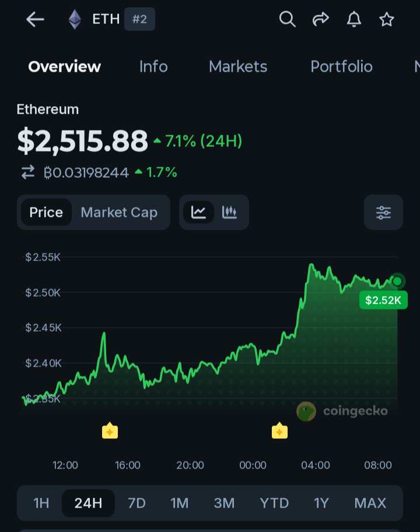Tap the back arrow icon
The image size is (420, 532).
(36, 19)
